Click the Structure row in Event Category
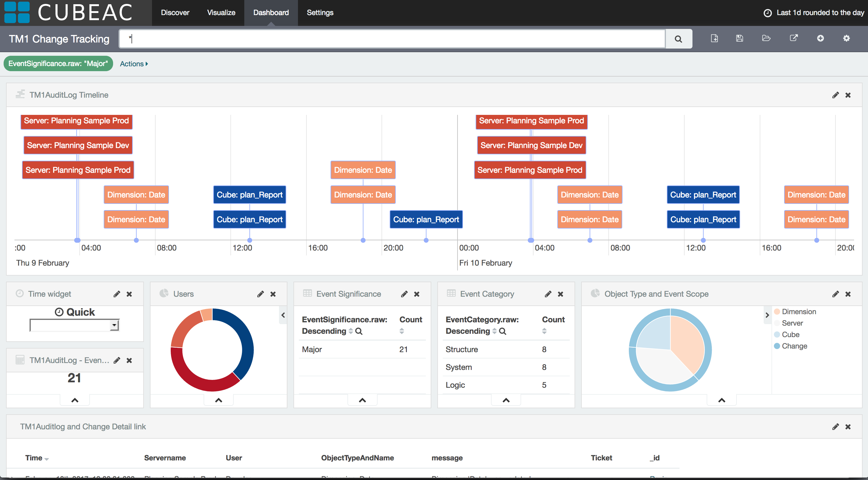868x480 pixels. click(505, 349)
